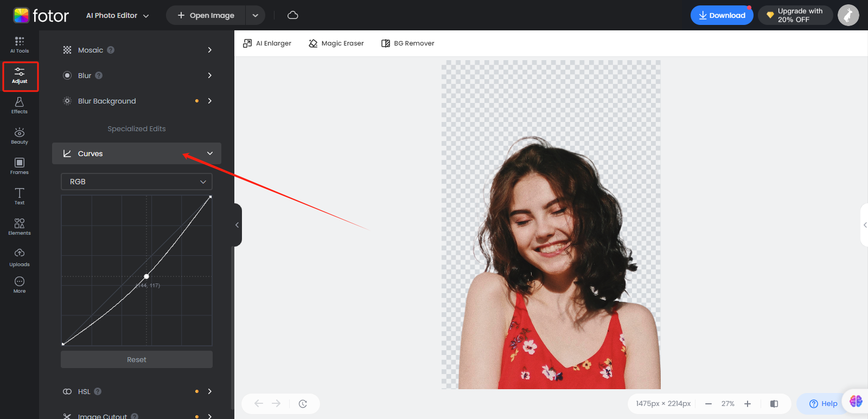Click the curve midpoint control handle
The width and height of the screenshot is (868, 419).
[146, 276]
